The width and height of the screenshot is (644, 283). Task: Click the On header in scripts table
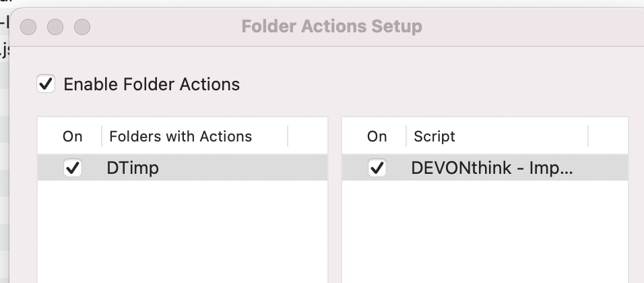377,136
